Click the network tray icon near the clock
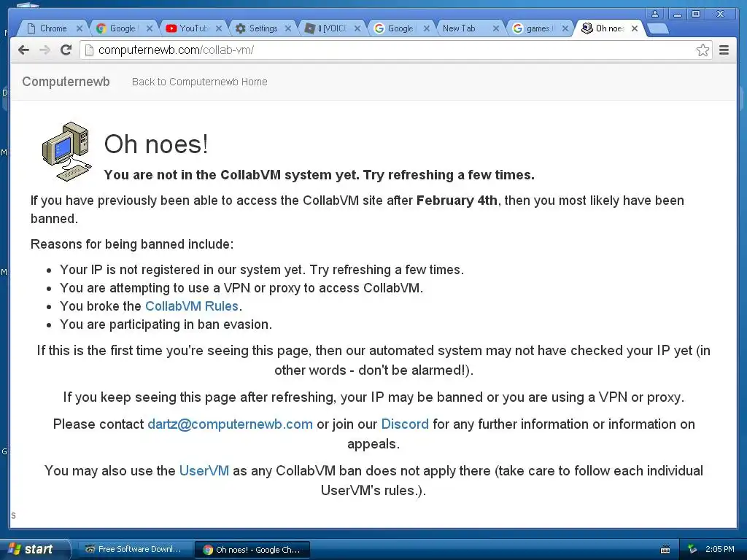This screenshot has height=560, width=747. point(692,550)
